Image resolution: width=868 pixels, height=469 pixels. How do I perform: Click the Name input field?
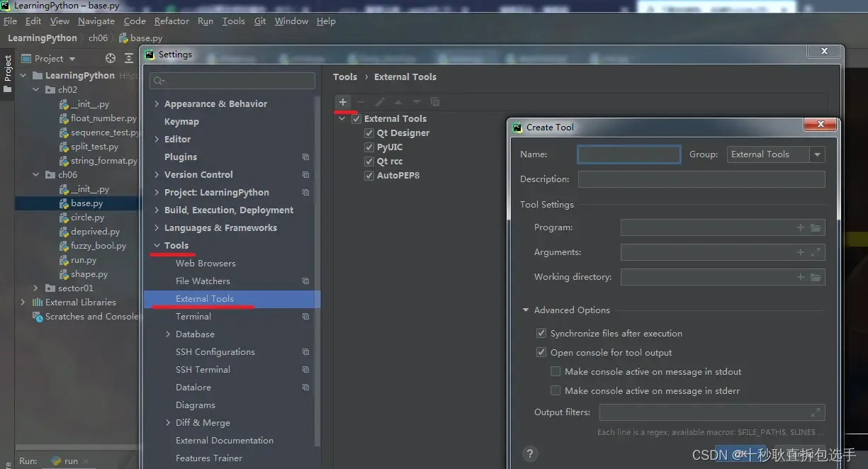629,154
